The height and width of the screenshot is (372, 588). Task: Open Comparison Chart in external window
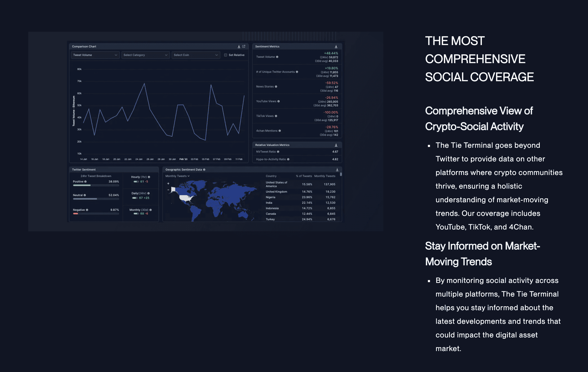coord(244,46)
